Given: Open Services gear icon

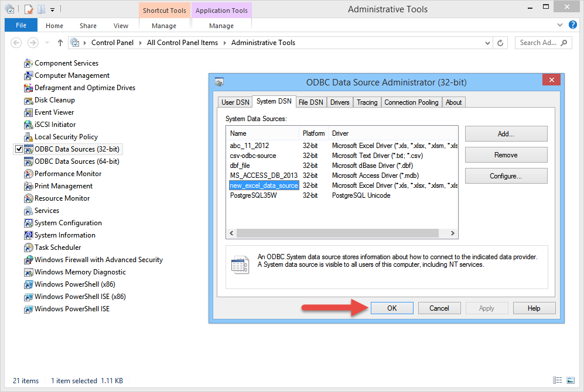Looking at the screenshot, I should pos(28,211).
